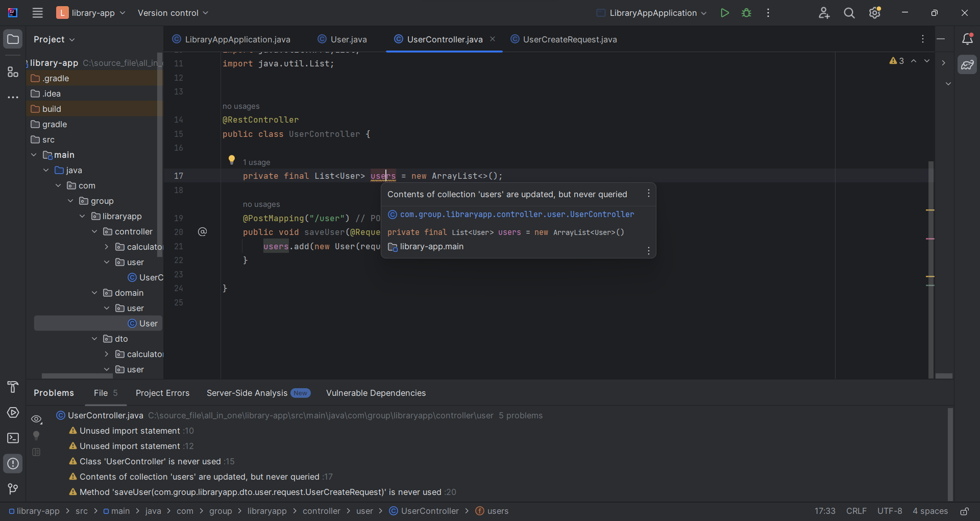980x521 pixels.
Task: Open the Structure tool window icon
Action: (13, 72)
